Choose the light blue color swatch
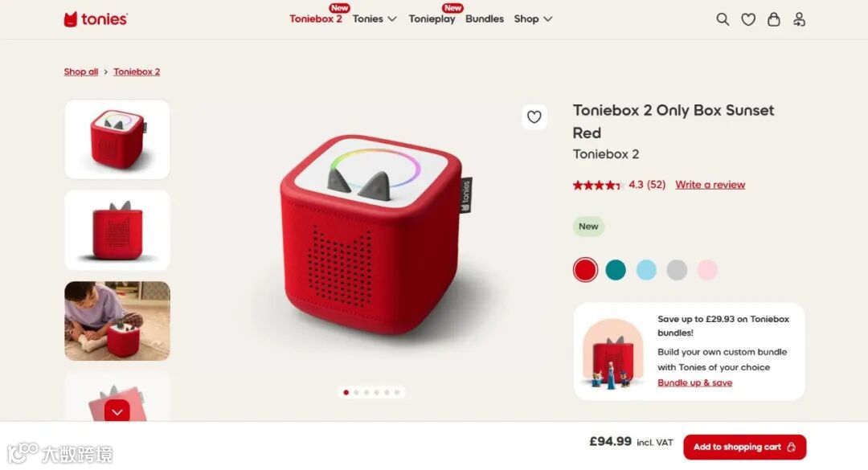This screenshot has height=470, width=868. pos(646,270)
